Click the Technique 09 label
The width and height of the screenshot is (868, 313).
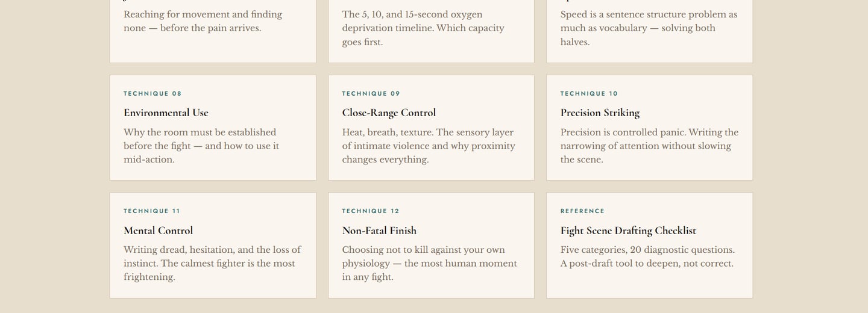click(x=371, y=93)
